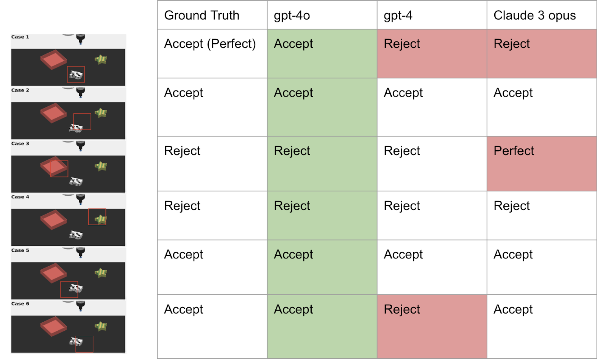Screen dimensions: 606x364
Task: Click the red tray in the Case 2 image
Action: pos(53,113)
